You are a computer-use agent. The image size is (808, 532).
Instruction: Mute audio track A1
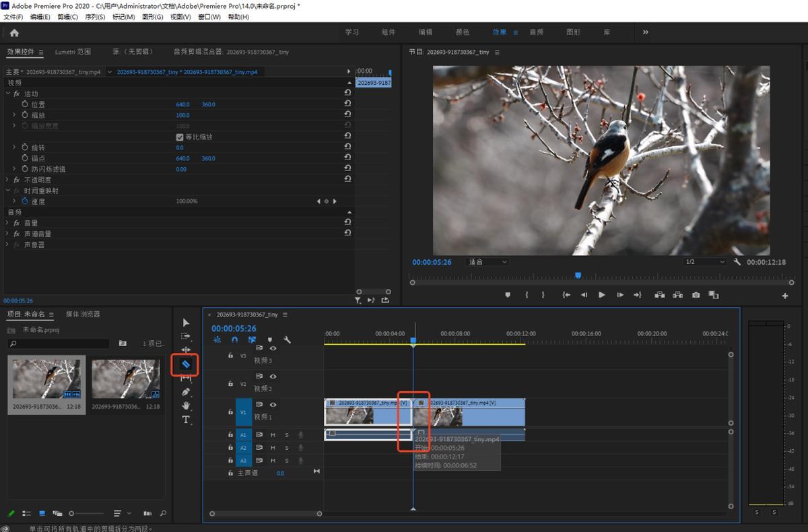click(x=273, y=435)
